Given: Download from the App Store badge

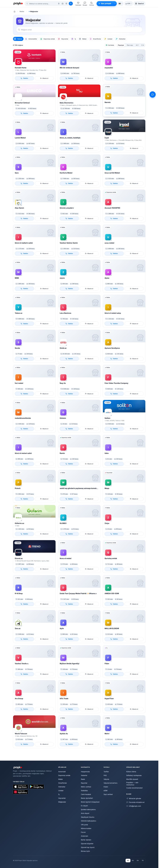Looking at the screenshot, I should pos(20,787).
